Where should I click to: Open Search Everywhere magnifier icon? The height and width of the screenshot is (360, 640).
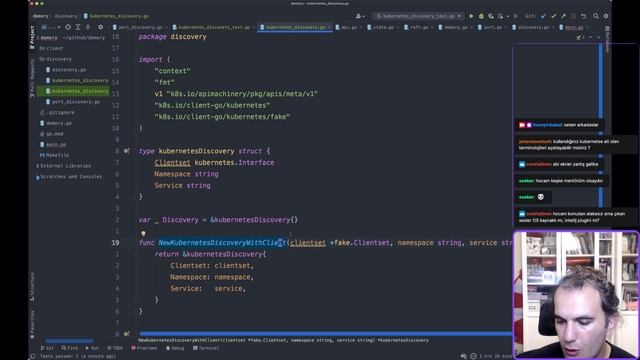[596, 16]
